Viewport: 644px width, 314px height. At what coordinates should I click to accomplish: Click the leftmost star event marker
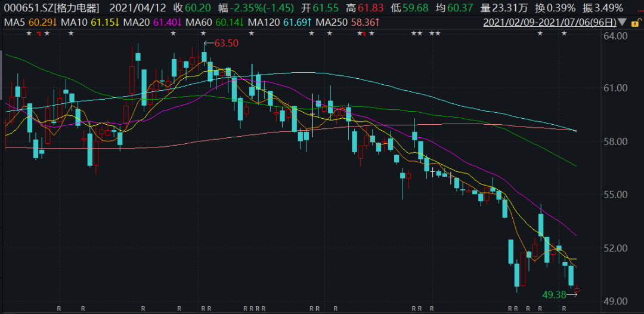pyautogui.click(x=29, y=33)
